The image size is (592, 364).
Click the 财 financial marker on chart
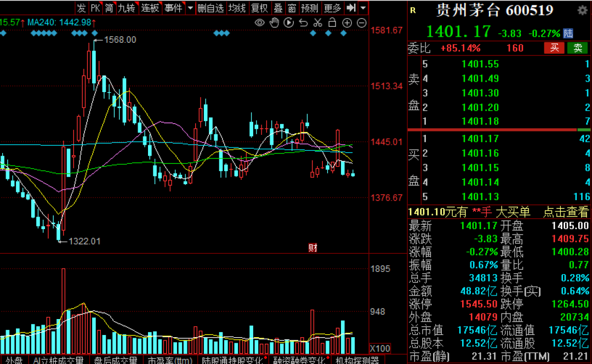coord(312,247)
